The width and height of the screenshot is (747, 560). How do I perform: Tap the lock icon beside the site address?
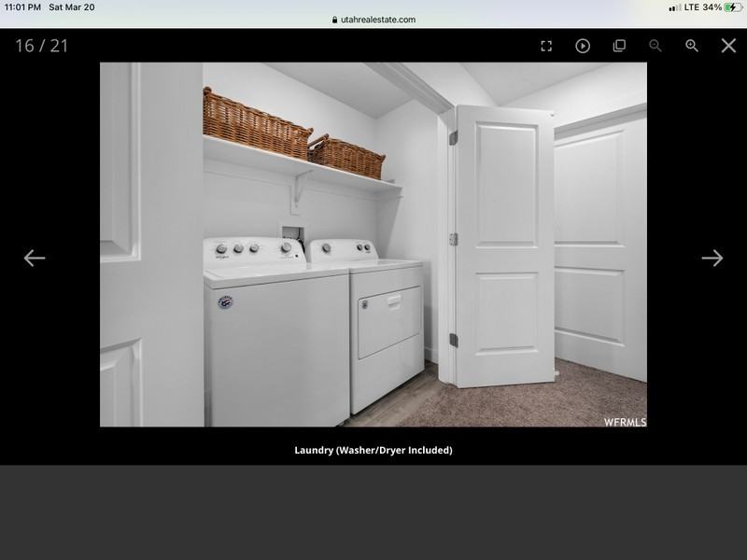tap(335, 20)
